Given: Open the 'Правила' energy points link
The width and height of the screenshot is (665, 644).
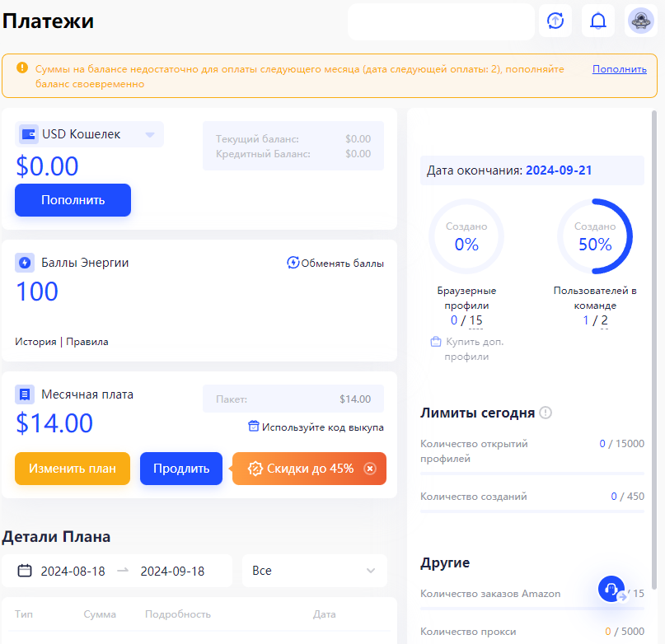Looking at the screenshot, I should tap(87, 342).
